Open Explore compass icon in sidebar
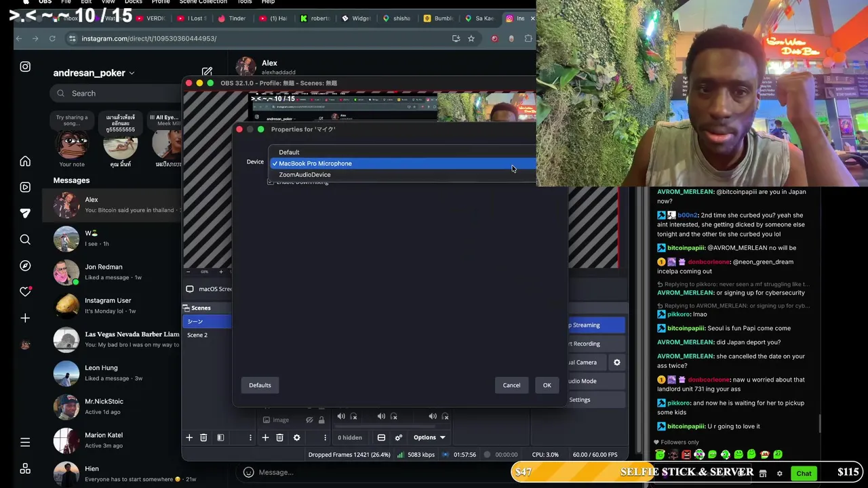This screenshot has height=488, width=868. coord(25,266)
